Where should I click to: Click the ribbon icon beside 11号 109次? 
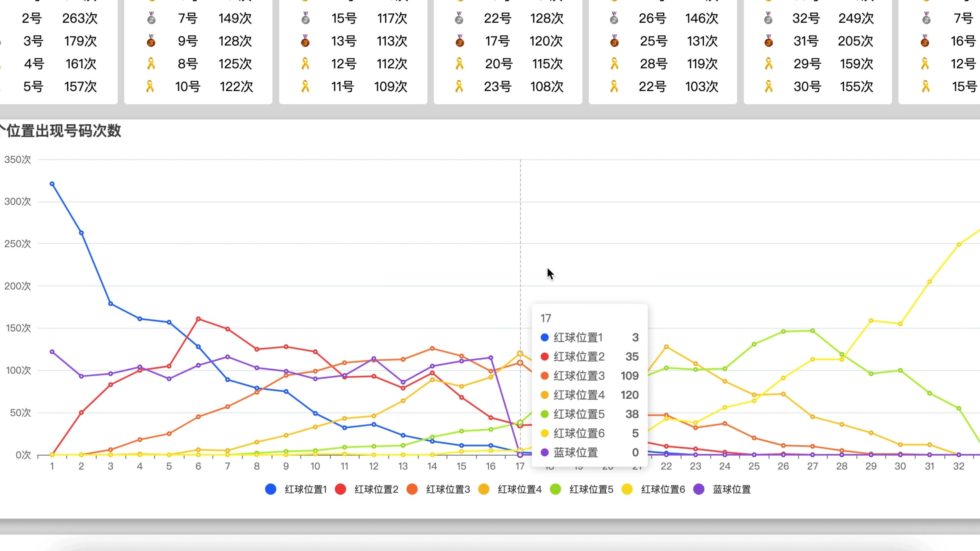click(305, 87)
